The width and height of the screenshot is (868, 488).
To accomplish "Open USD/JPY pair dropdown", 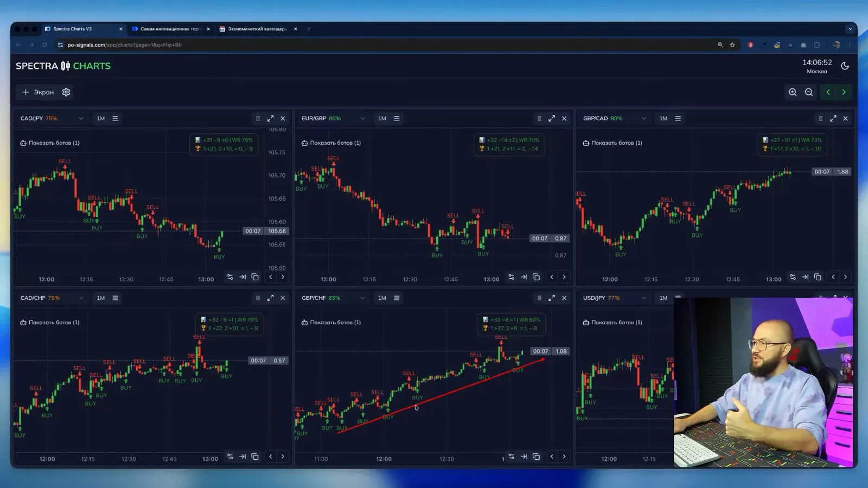I will click(x=615, y=298).
